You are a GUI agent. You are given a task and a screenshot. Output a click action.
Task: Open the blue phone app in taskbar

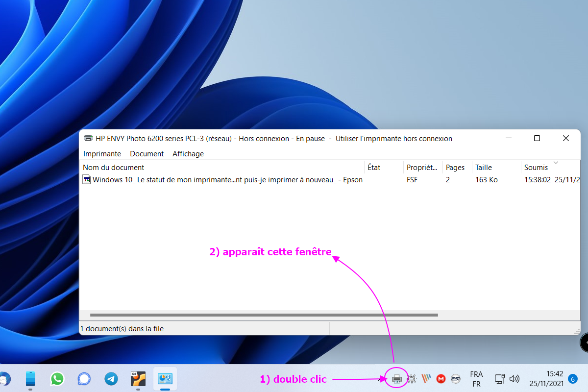(30, 379)
